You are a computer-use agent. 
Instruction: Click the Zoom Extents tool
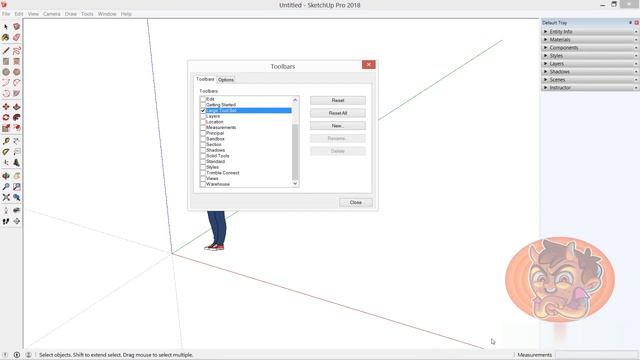coord(6,198)
